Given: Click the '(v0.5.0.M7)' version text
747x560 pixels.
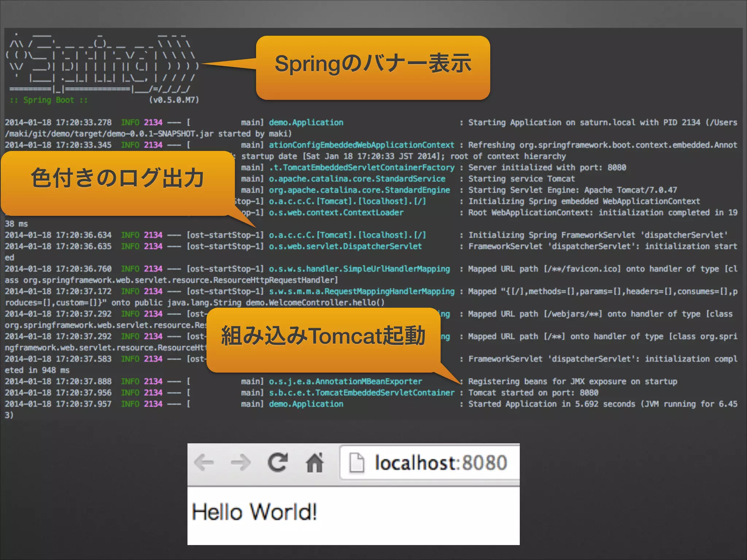Looking at the screenshot, I should 174,100.
